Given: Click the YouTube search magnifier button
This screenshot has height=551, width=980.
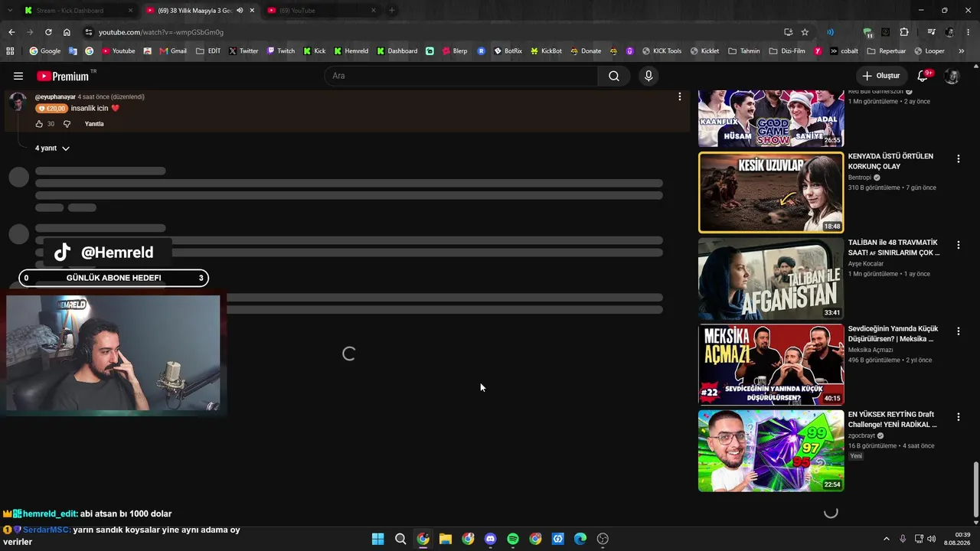Looking at the screenshot, I should pos(614,76).
